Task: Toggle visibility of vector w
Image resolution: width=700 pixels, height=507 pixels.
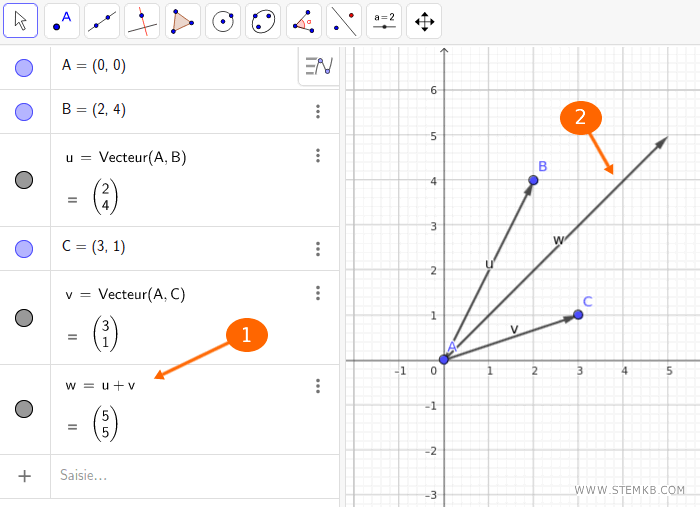Action: point(25,409)
